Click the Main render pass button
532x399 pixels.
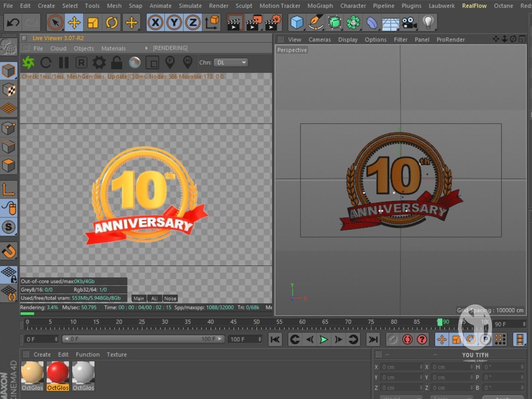pos(139,299)
